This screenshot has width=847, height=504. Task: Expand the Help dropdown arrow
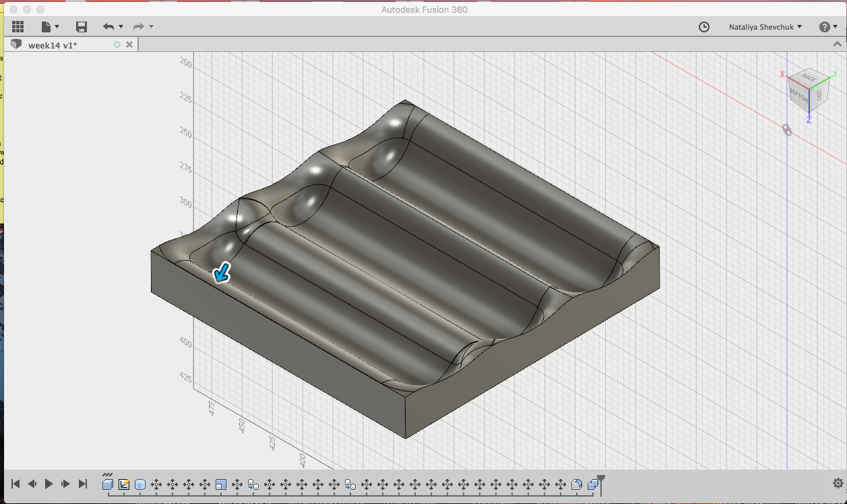(836, 27)
